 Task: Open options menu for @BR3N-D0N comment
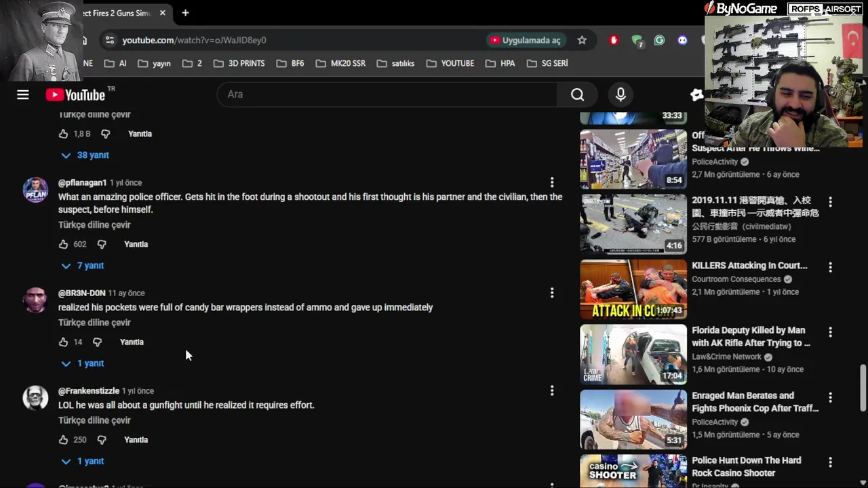552,293
